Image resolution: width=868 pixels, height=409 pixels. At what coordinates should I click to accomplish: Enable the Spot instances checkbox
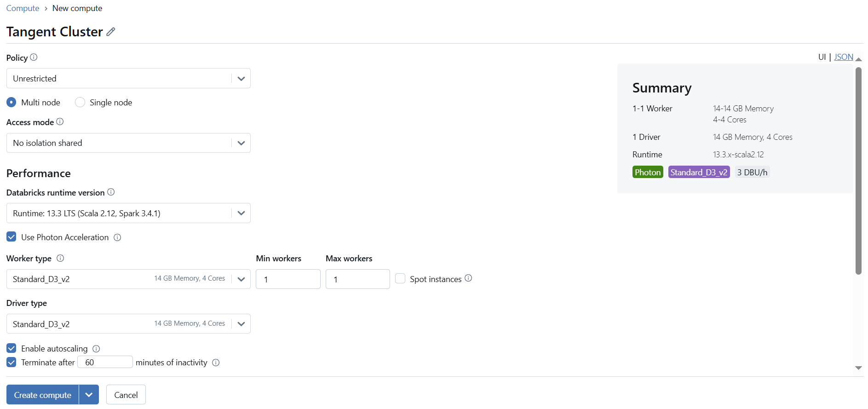[400, 279]
